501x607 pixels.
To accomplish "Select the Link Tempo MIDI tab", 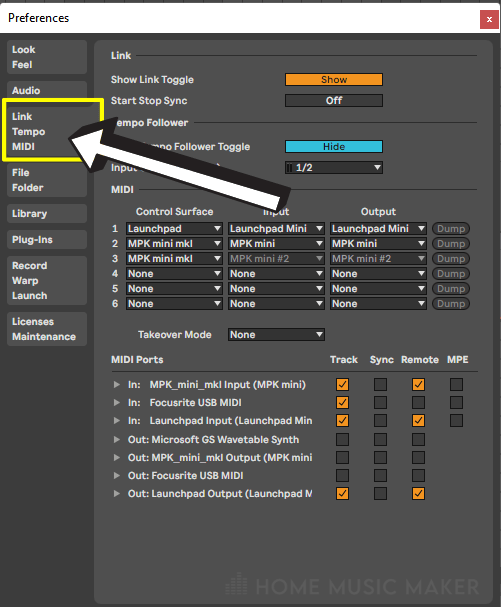I will pos(47,131).
